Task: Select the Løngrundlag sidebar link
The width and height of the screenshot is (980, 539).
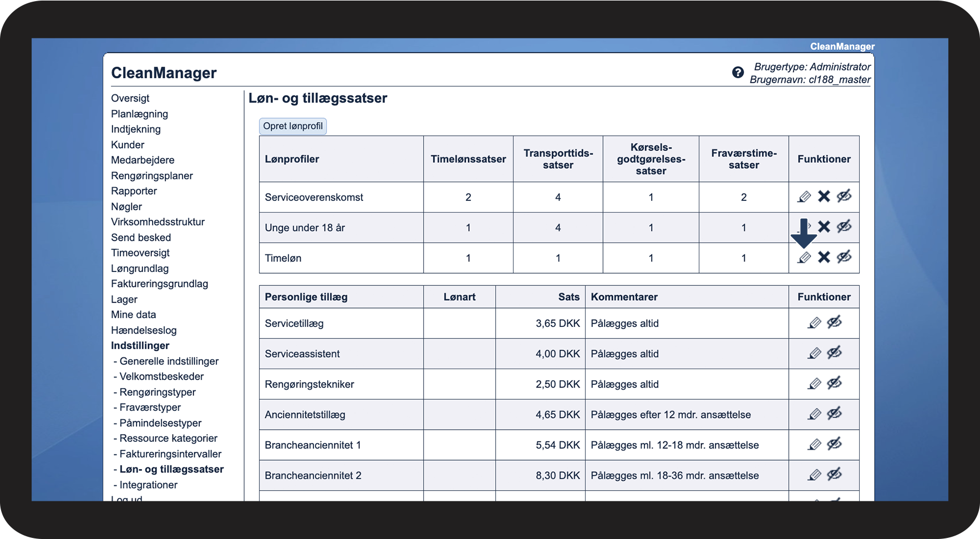Action: [x=140, y=268]
